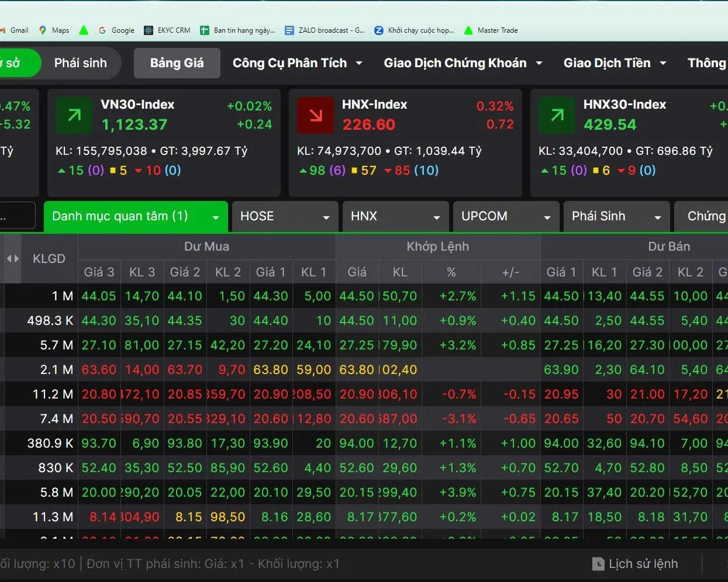Click the 380.9 K volume cell
The height and width of the screenshot is (582, 728).
pyautogui.click(x=50, y=444)
